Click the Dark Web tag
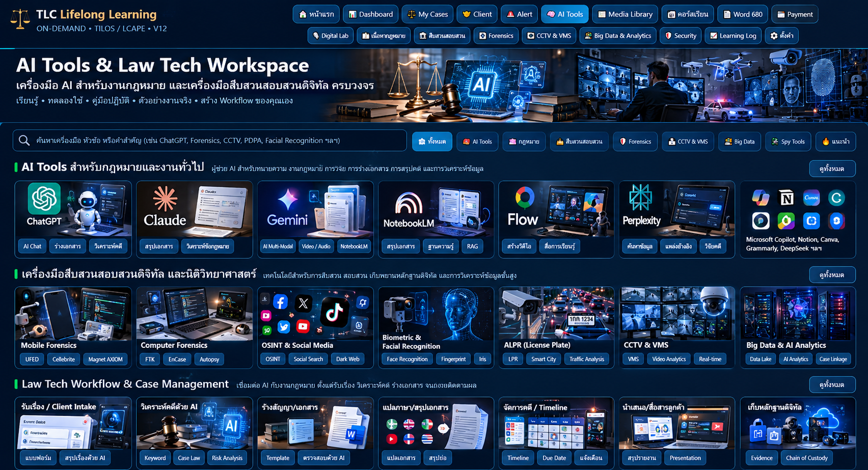 point(347,359)
